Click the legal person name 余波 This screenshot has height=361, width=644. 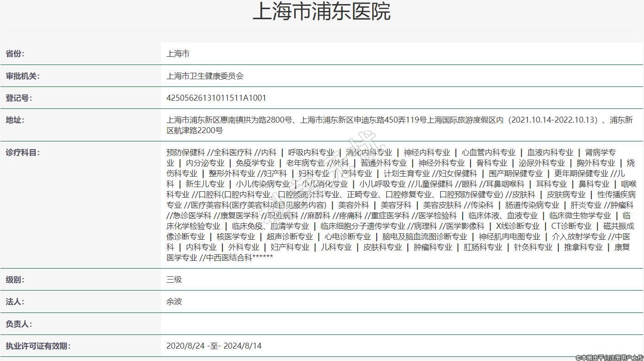coord(174,302)
